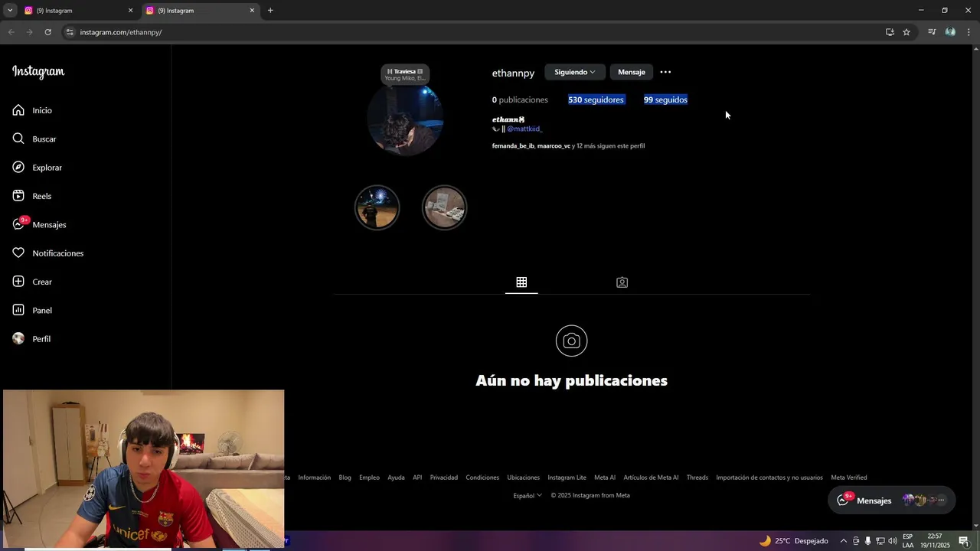
Task: View site information icon in the address bar
Action: pyautogui.click(x=70, y=32)
